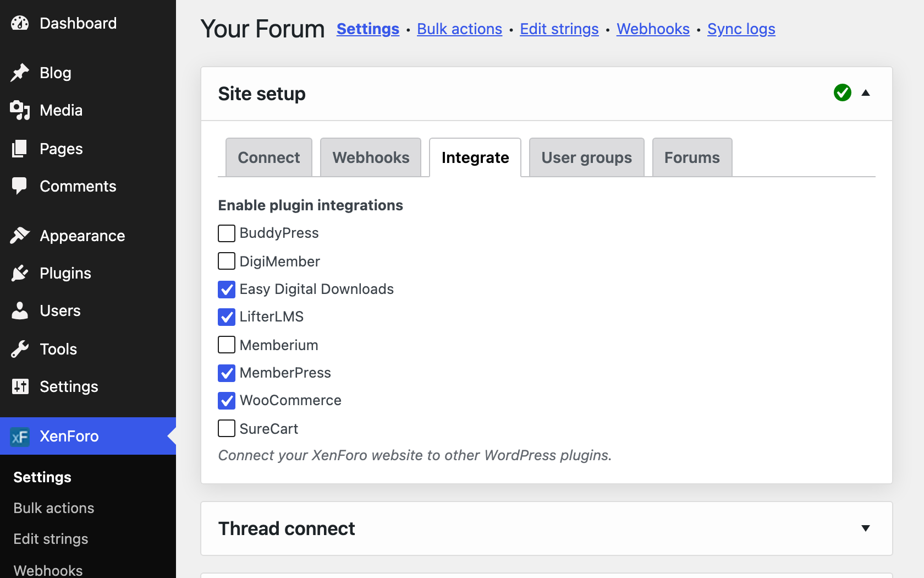
Task: Click the Dashboard gauge icon
Action: tap(20, 23)
